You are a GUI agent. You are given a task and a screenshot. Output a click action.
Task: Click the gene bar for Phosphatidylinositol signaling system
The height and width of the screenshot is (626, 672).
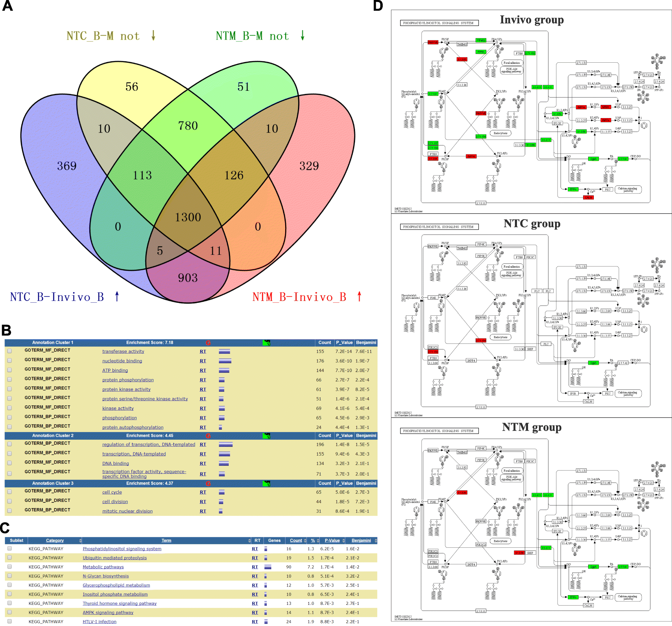[266, 549]
